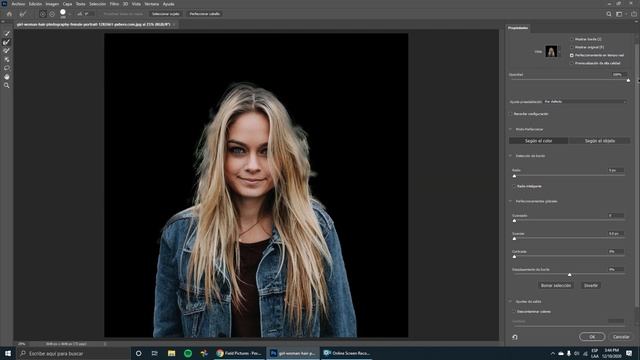Collapse the Ajustes de salida section
This screenshot has height=360, width=640.
coord(510,302)
